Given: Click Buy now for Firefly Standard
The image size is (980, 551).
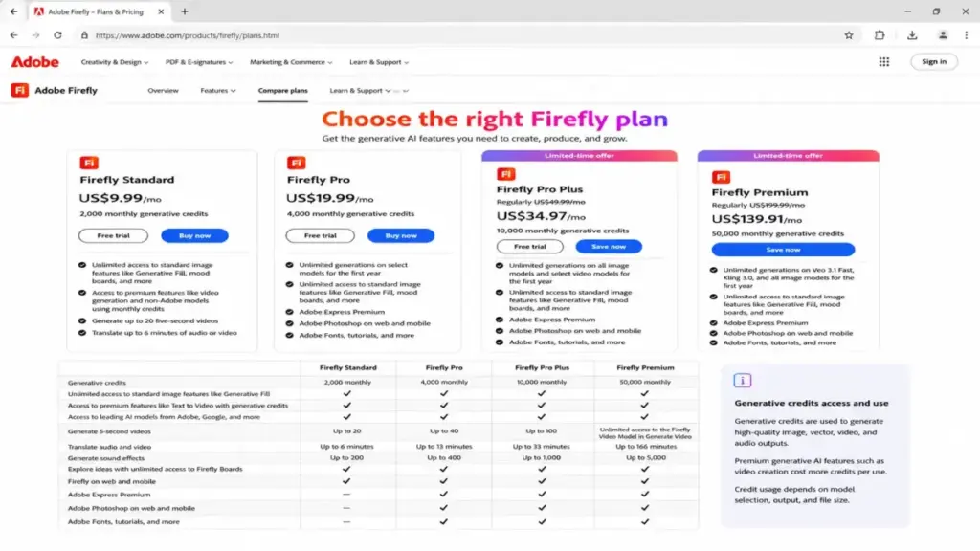Looking at the screenshot, I should (194, 236).
